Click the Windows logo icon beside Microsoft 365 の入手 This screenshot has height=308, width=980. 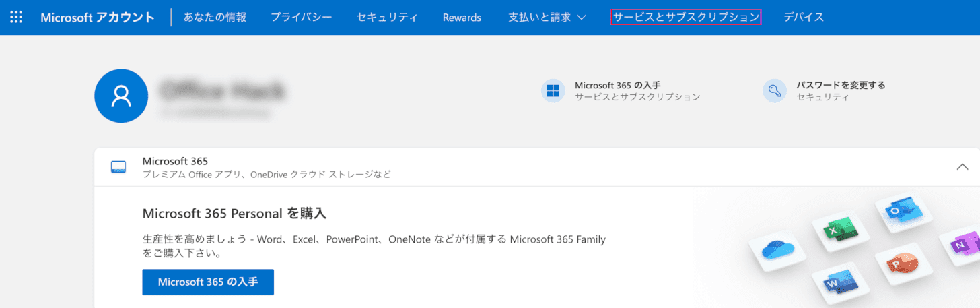coord(553,91)
